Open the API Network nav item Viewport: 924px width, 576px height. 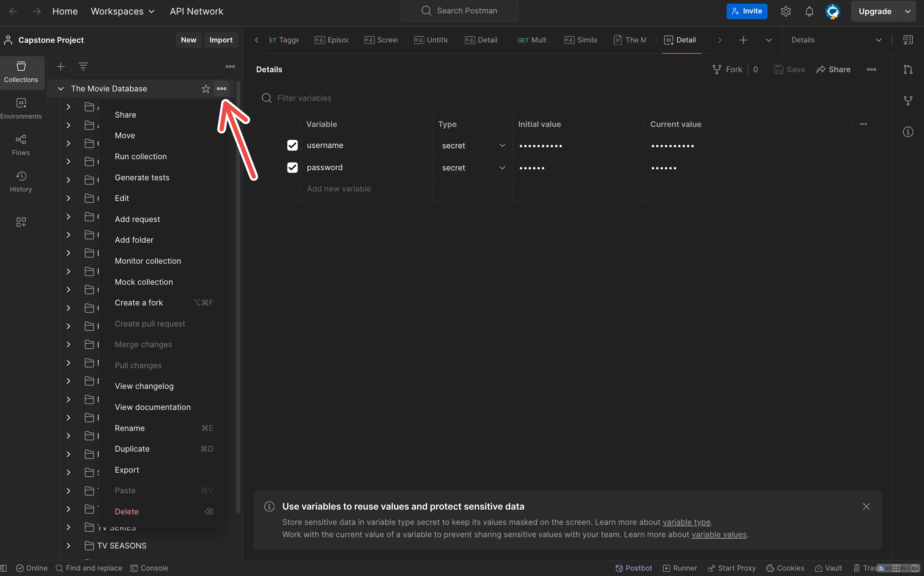click(x=196, y=12)
